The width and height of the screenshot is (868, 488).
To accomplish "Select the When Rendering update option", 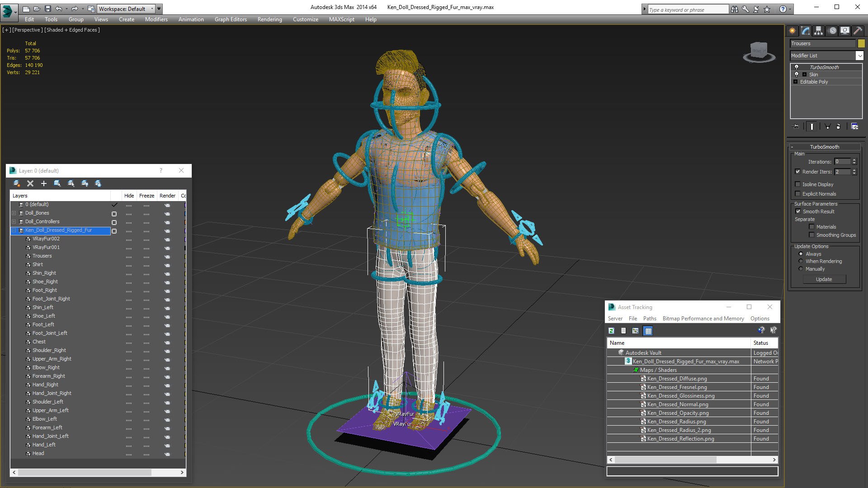I will coord(801,261).
